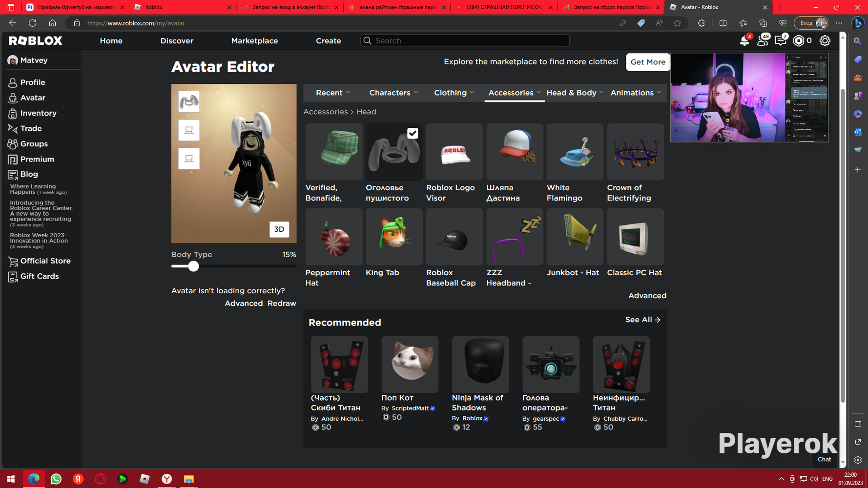Open the Discover menu item

pos(177,41)
